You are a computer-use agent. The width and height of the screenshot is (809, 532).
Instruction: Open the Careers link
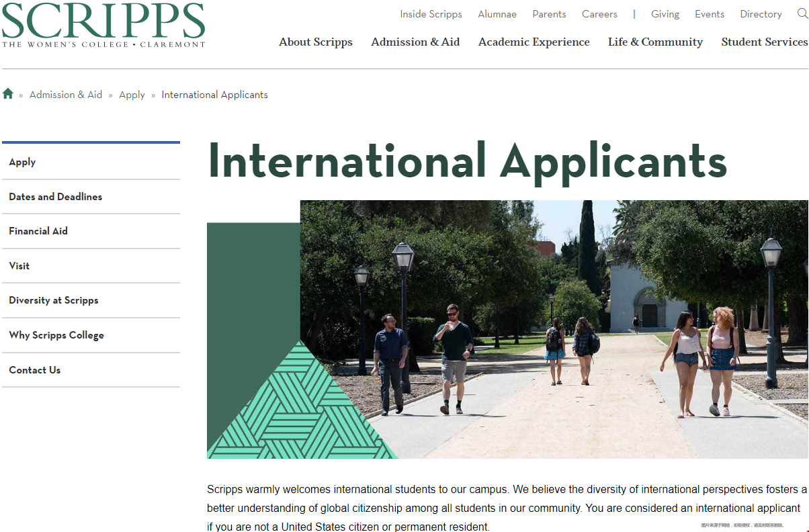click(599, 14)
